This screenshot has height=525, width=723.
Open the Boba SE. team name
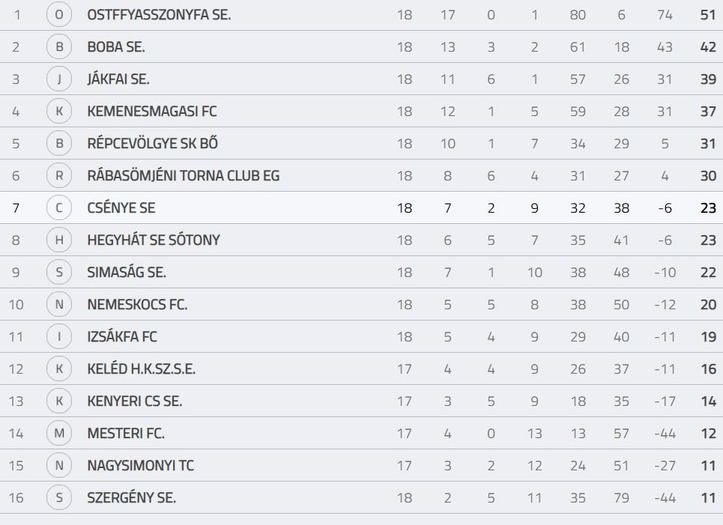coord(116,47)
